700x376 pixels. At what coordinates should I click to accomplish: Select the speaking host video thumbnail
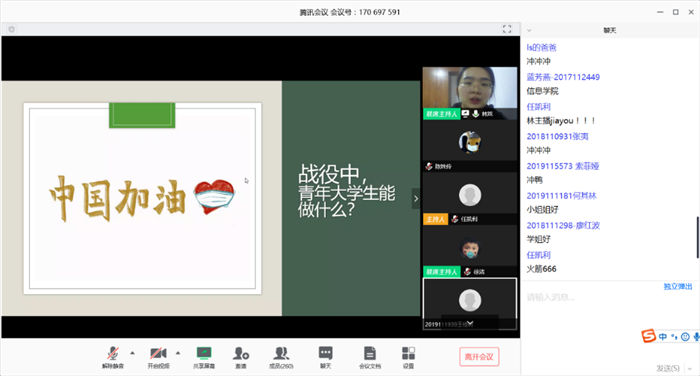click(x=470, y=93)
